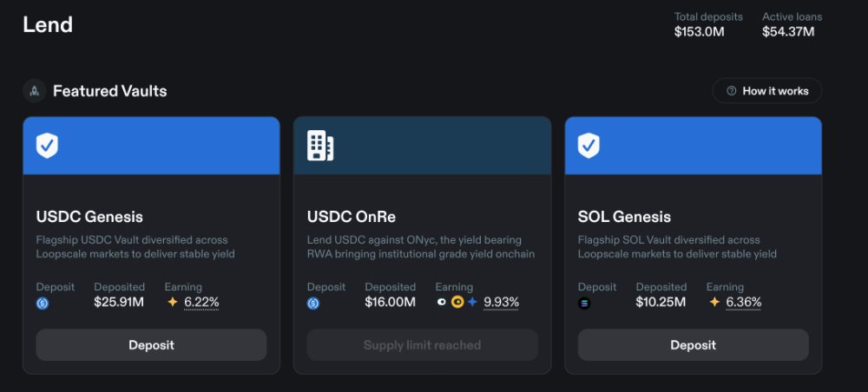868x392 pixels.
Task: Click the 6.22% earning rate on USDC Genesis
Action: point(201,303)
